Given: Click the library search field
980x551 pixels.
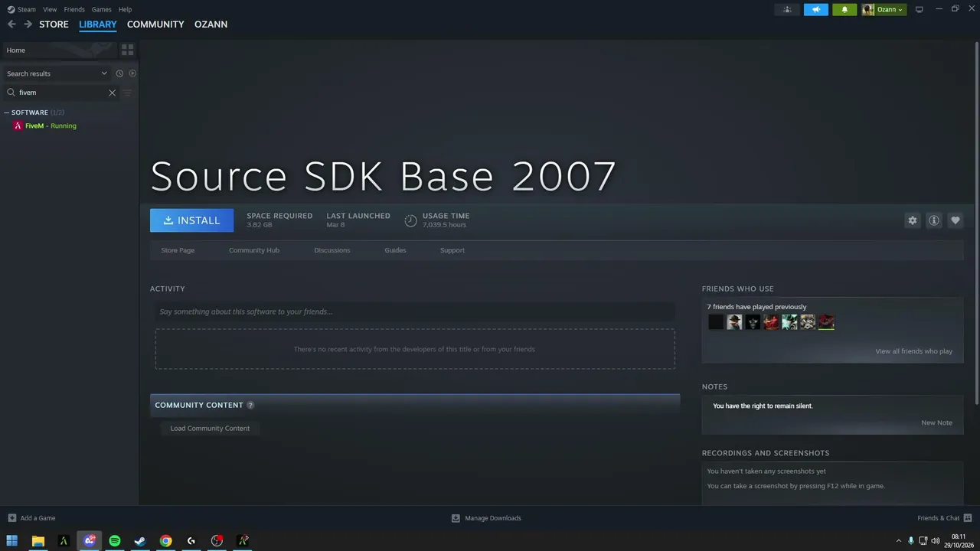Looking at the screenshot, I should pos(61,93).
